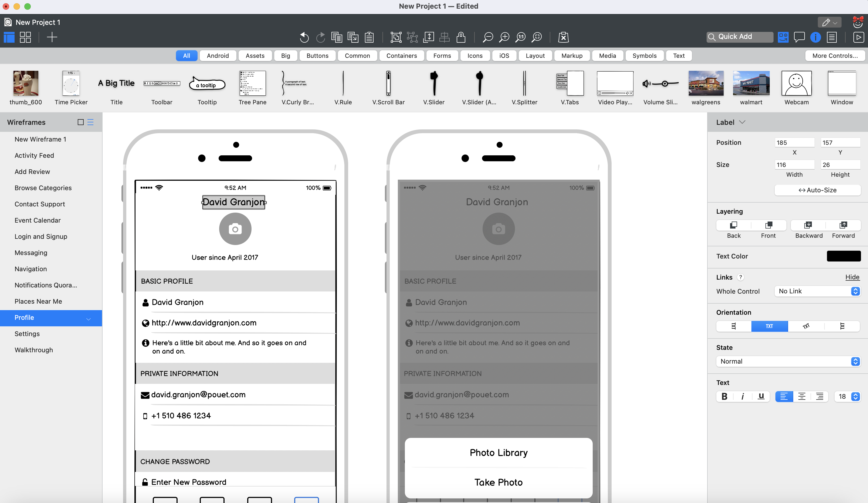Set text alignment to center
Viewport: 868px width, 503px height.
coord(802,397)
